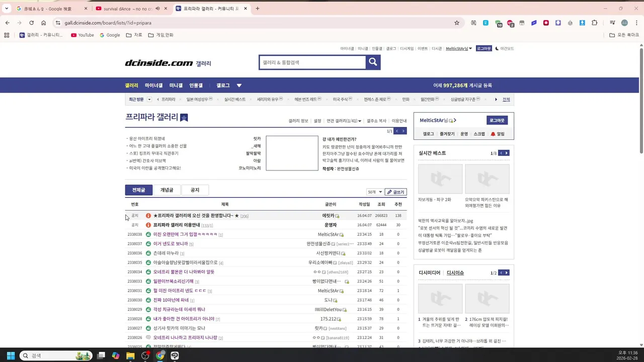Expand the 갤로그 dropdown arrow in navigation
Screen dimensions: 644x362
click(x=239, y=85)
